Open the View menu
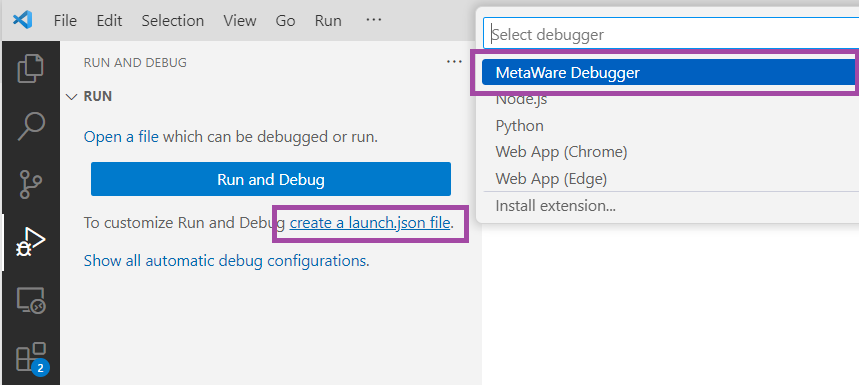Image resolution: width=859 pixels, height=385 pixels. coord(239,21)
